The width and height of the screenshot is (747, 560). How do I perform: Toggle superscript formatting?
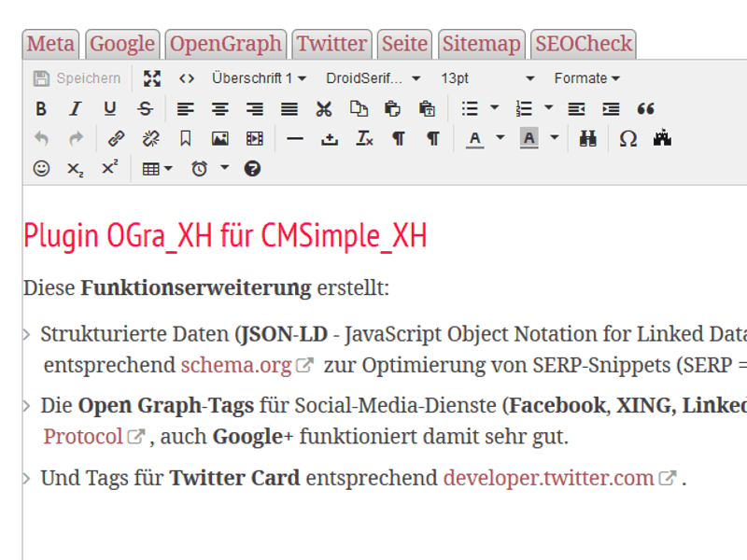click(110, 169)
